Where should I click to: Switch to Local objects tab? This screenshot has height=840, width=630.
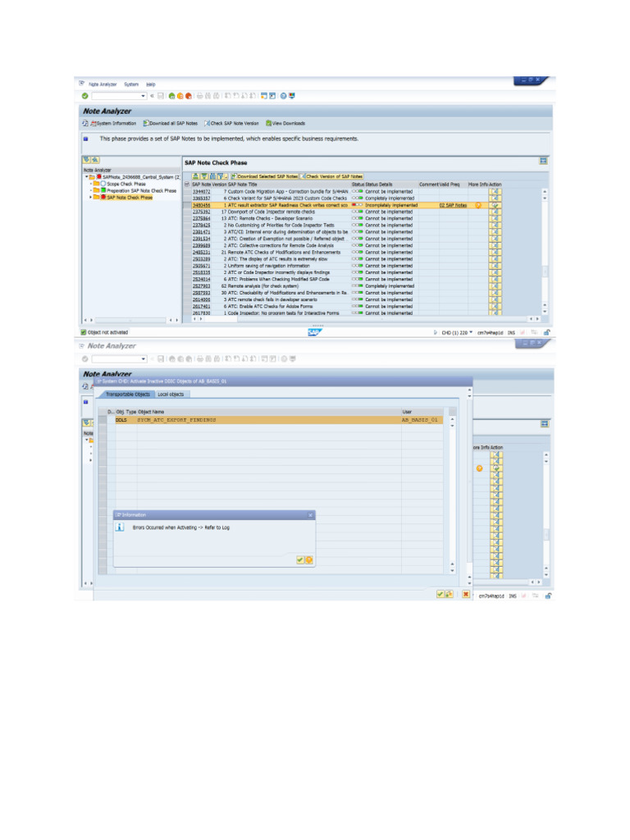pos(171,395)
